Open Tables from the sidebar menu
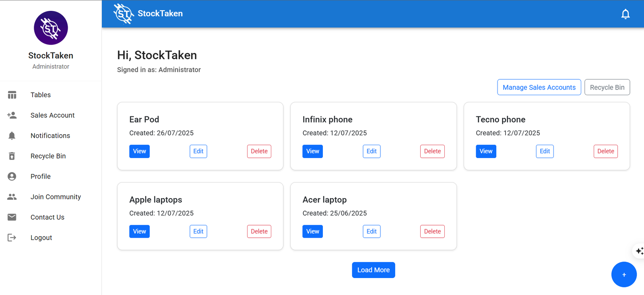 point(41,95)
